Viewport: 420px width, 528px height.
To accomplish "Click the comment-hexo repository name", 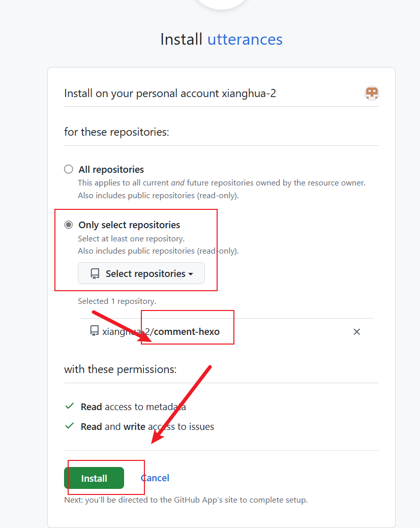I will tap(187, 332).
